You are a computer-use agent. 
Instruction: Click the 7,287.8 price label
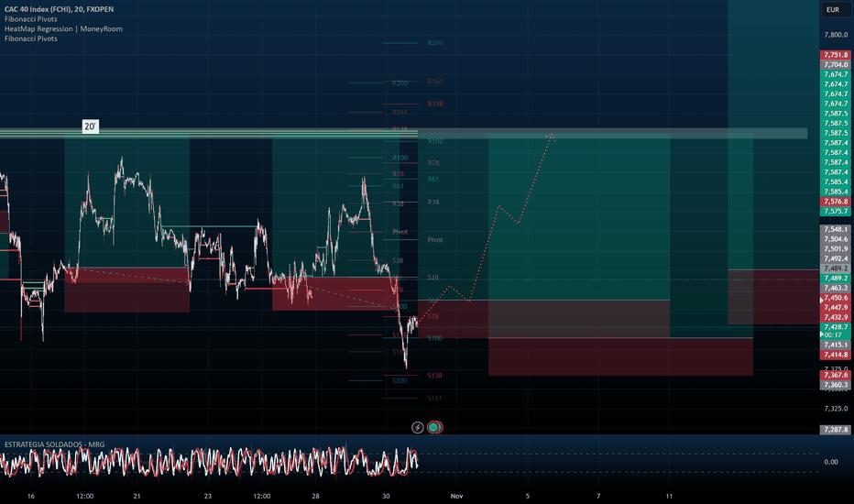click(836, 430)
